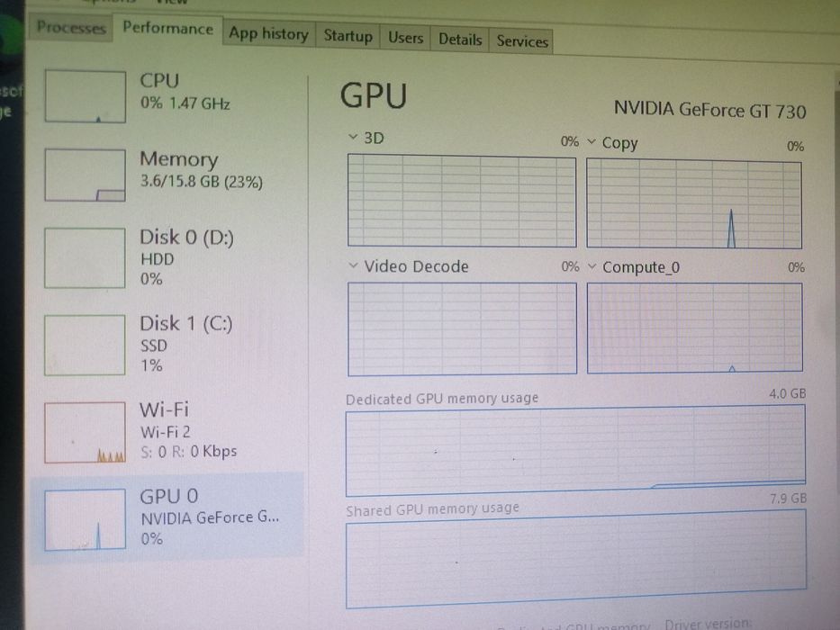Click the '0% 1.47 GHz' CPU value
This screenshot has height=630, width=840.
(185, 103)
